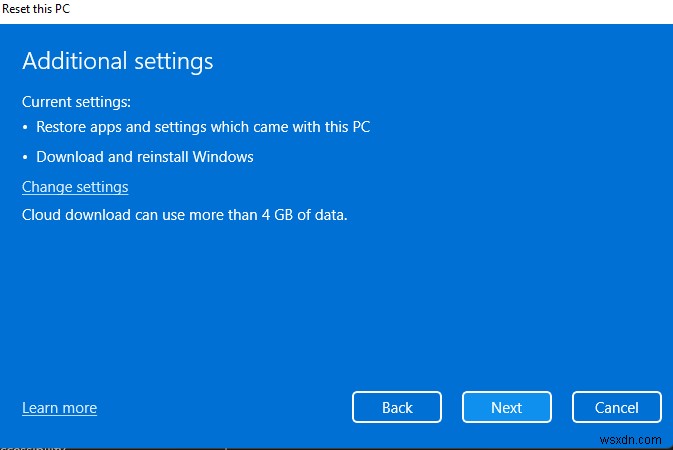Click the word "PC" in the Restore apps line
This screenshot has width=673, height=450.
click(360, 127)
